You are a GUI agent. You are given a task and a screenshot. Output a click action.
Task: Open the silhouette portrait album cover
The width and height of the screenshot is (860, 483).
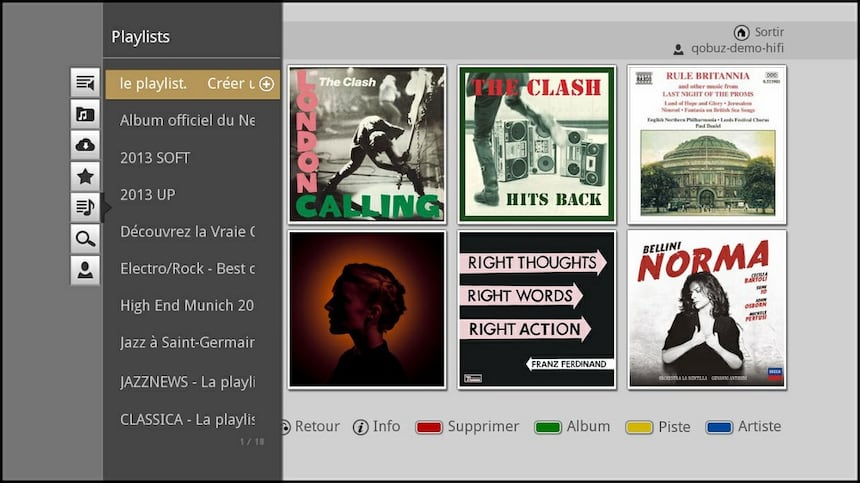coord(367,310)
